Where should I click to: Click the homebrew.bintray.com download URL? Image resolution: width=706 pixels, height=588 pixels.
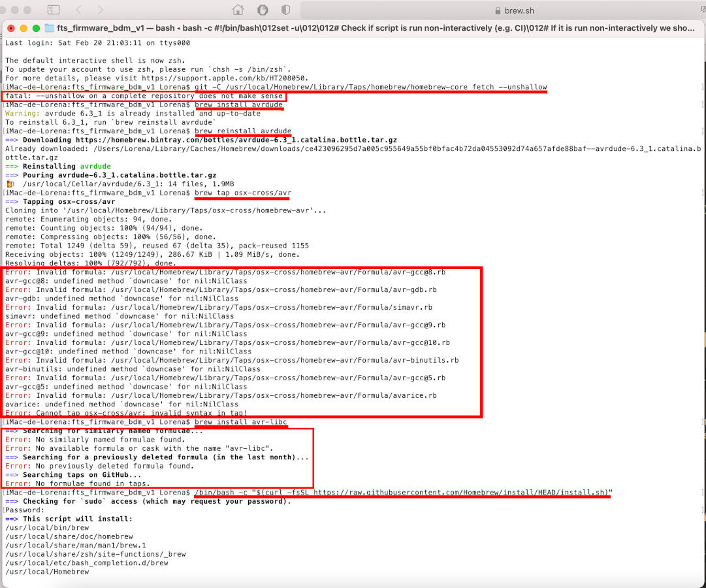[236, 140]
